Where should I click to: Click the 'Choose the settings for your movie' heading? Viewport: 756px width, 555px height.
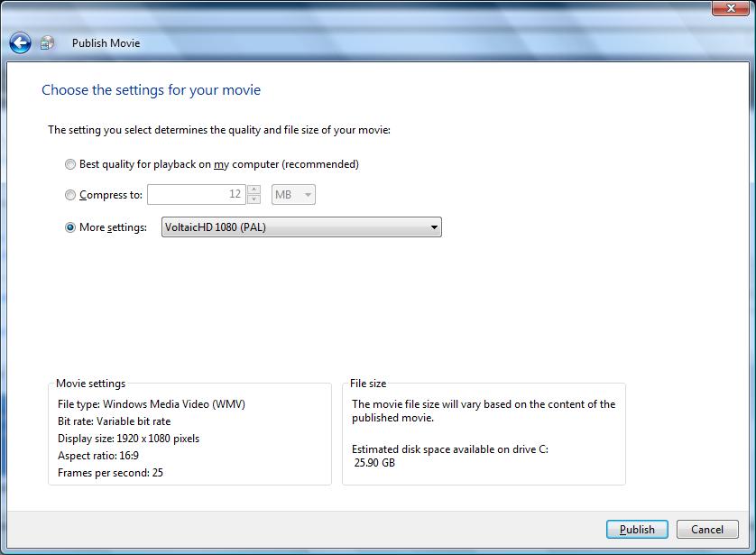point(151,90)
